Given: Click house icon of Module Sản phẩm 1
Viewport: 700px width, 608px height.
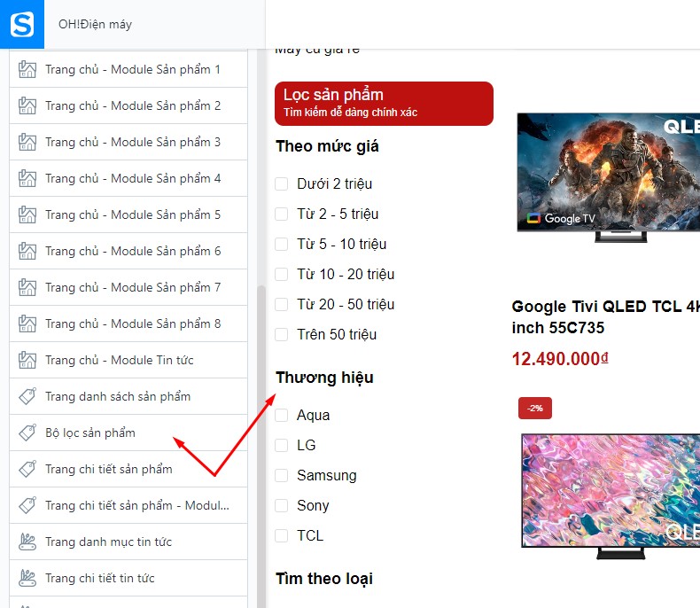Looking at the screenshot, I should point(27,69).
